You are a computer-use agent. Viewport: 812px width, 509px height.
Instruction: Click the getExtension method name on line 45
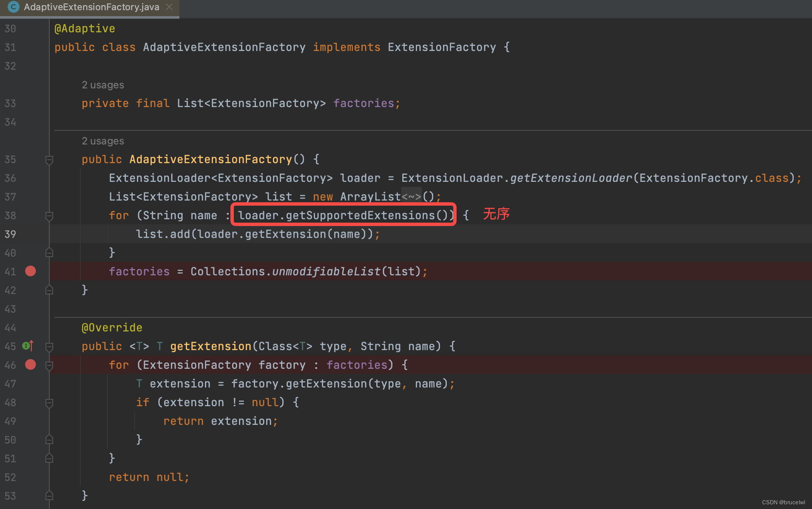tap(211, 346)
